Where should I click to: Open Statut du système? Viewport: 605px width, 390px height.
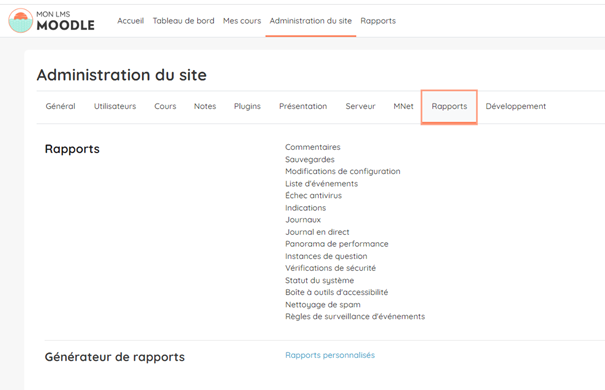319,280
